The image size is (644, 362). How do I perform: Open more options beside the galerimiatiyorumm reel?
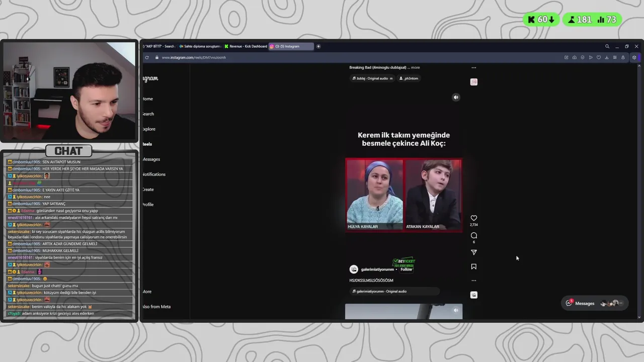473,281
